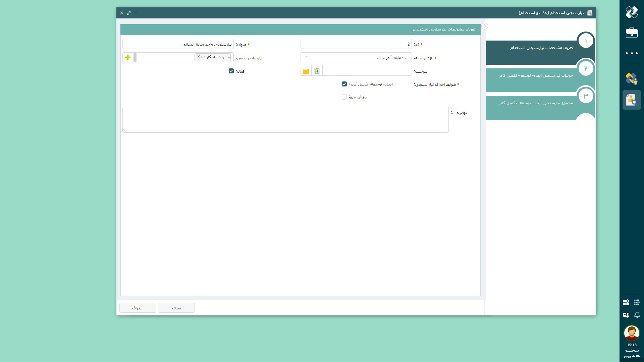
Task: Click the انصراف cancel button
Action: pyautogui.click(x=138, y=308)
